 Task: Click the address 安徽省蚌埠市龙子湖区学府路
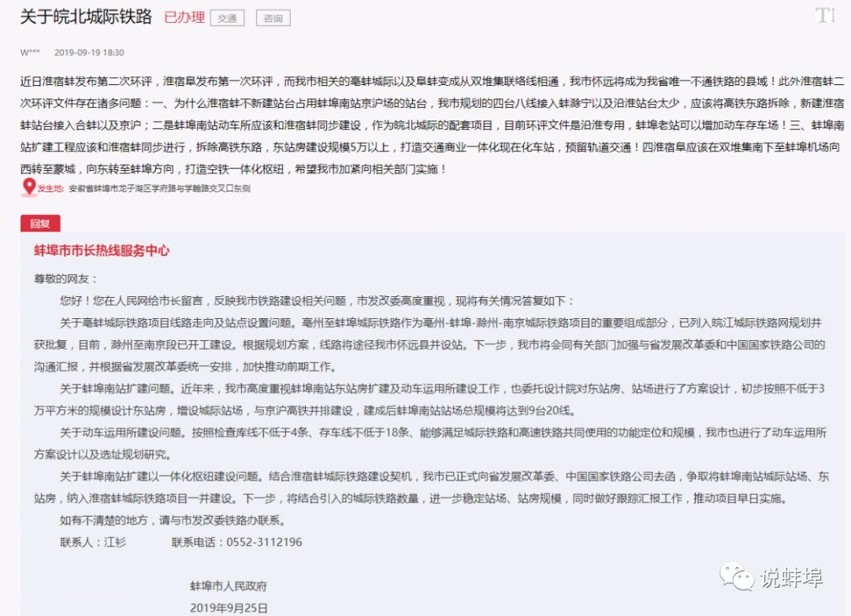[158, 188]
